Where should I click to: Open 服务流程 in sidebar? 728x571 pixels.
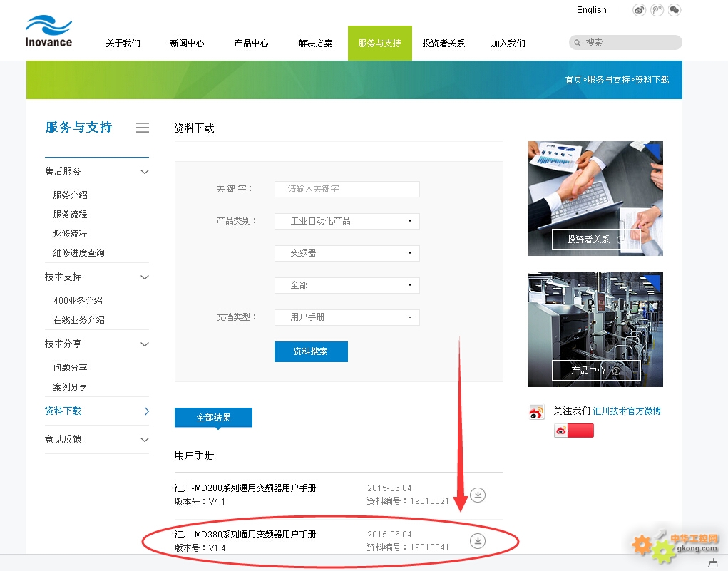(x=70, y=214)
